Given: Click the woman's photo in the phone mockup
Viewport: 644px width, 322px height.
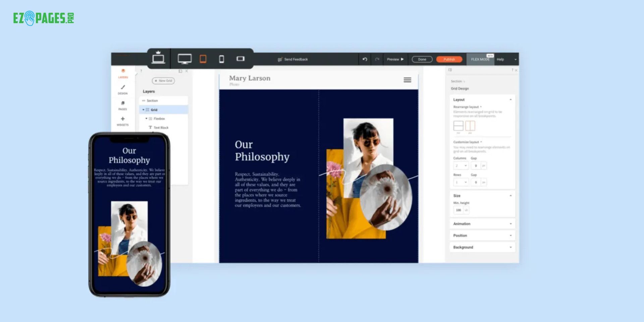Looking at the screenshot, I should point(129,228).
